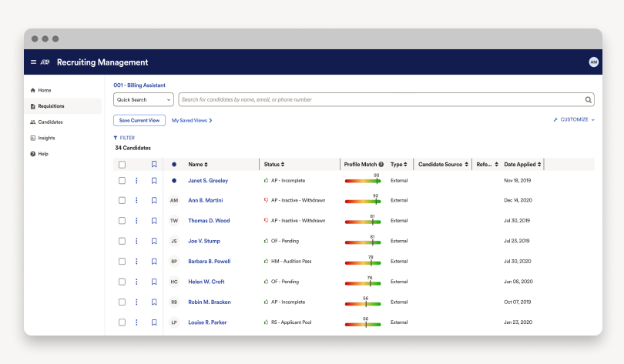Click Save Current View button
Viewport: 624px width, 364px height.
pos(139,120)
